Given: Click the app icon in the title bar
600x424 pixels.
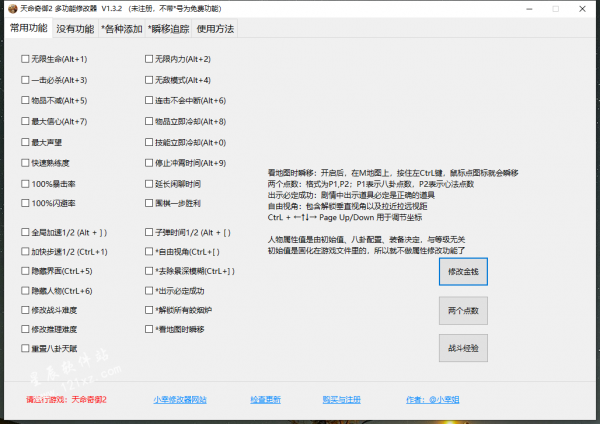Looking at the screenshot, I should [x=10, y=9].
